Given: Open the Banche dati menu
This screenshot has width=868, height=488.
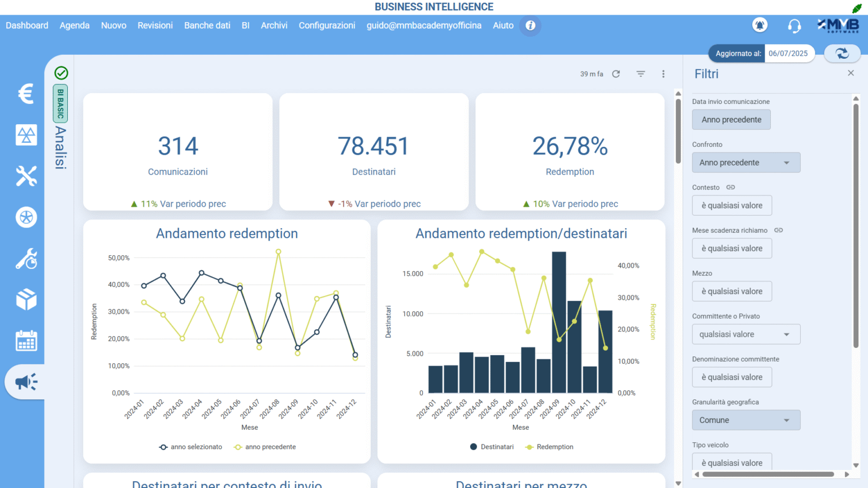Looking at the screenshot, I should click(x=207, y=25).
